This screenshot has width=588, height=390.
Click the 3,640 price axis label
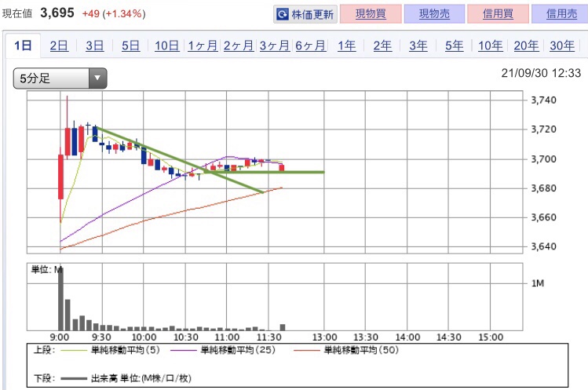coord(544,246)
